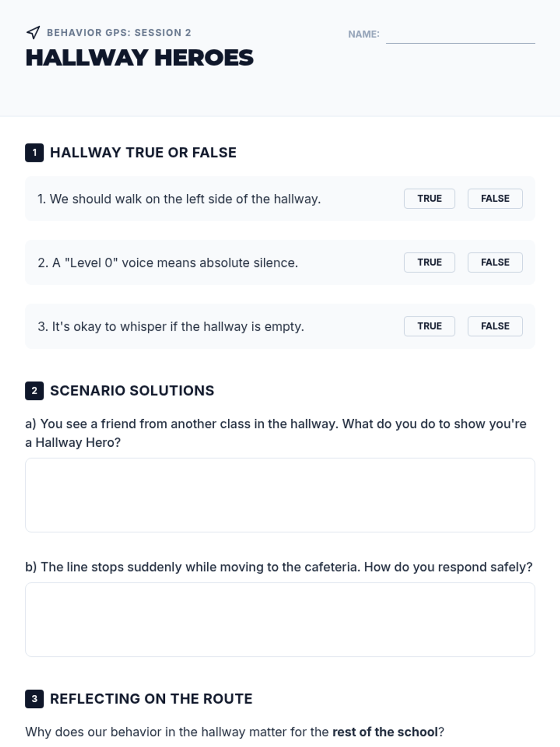Click the section 1 number badge
560x747 pixels.
pos(34,153)
